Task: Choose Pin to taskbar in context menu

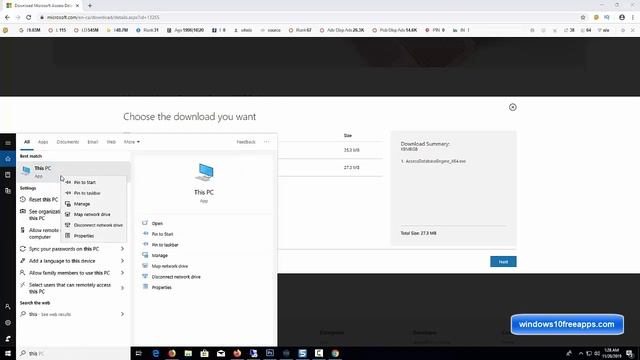Action: (93, 193)
